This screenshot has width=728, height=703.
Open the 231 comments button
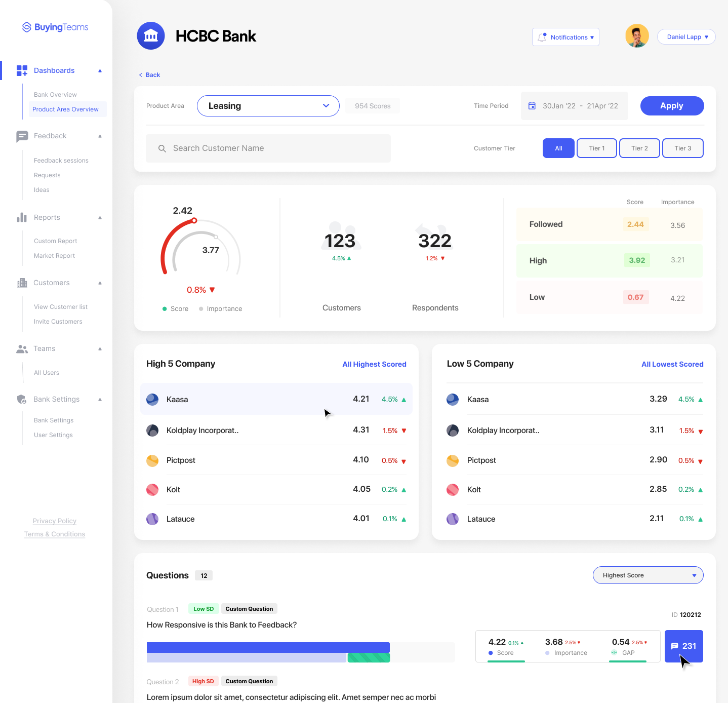(x=683, y=646)
